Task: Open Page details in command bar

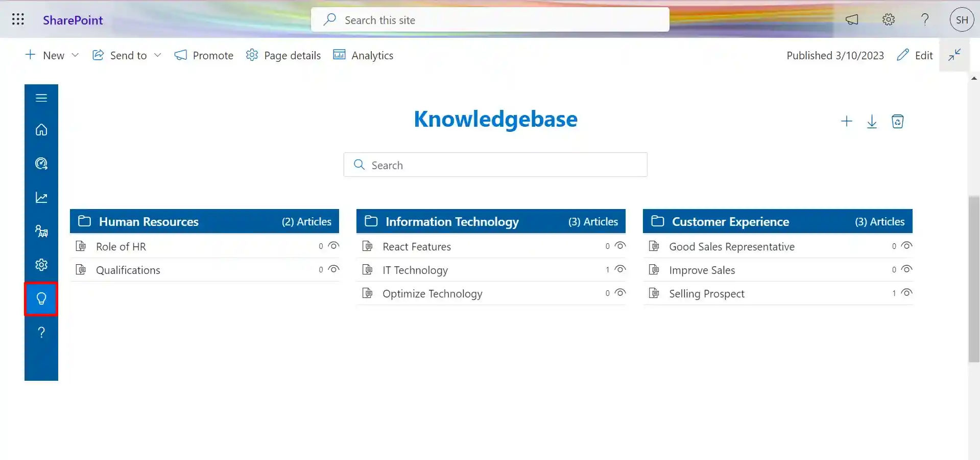Action: (283, 55)
